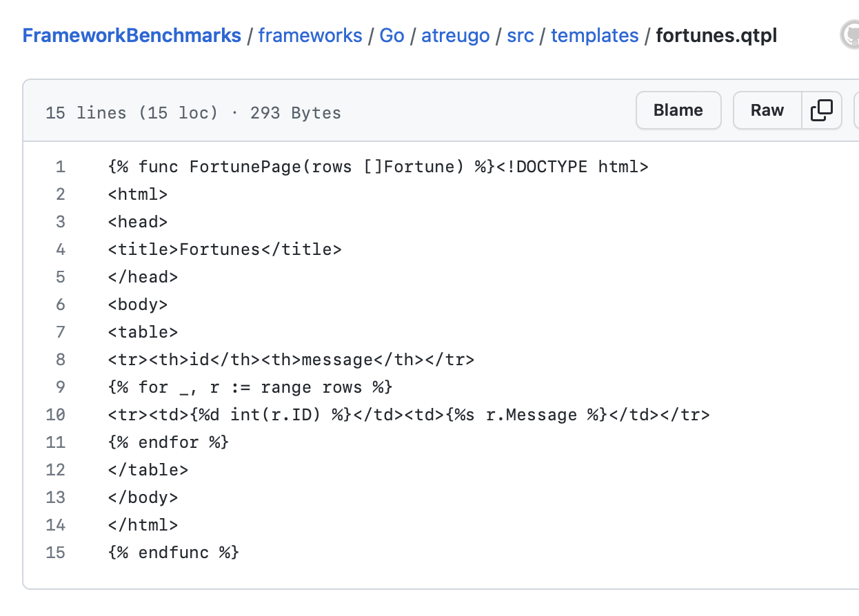Click line number 8 in the gutter
This screenshot has width=859, height=616.
pos(61,360)
